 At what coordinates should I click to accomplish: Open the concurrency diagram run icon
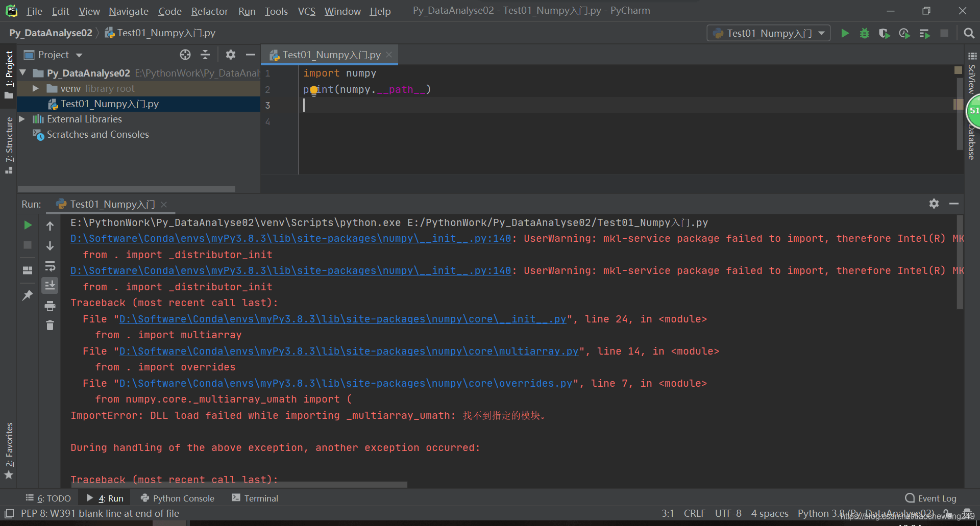[x=924, y=33]
